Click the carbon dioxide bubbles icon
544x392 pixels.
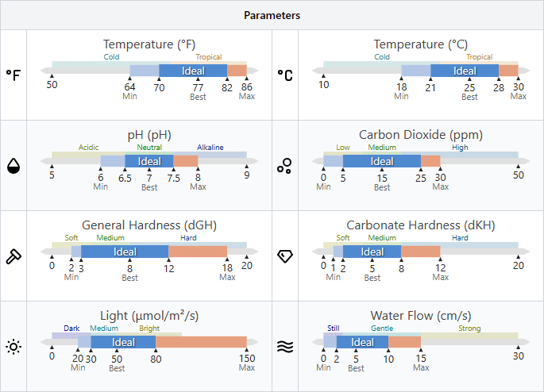click(285, 165)
